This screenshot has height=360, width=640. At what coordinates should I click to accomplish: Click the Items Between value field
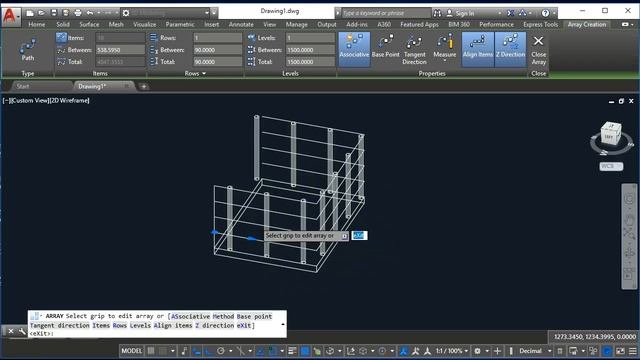120,50
